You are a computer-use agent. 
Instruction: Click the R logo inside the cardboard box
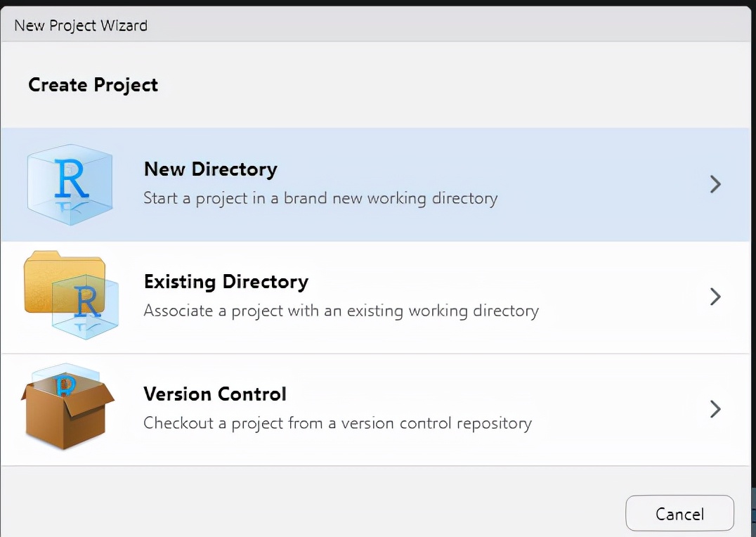[67, 385]
